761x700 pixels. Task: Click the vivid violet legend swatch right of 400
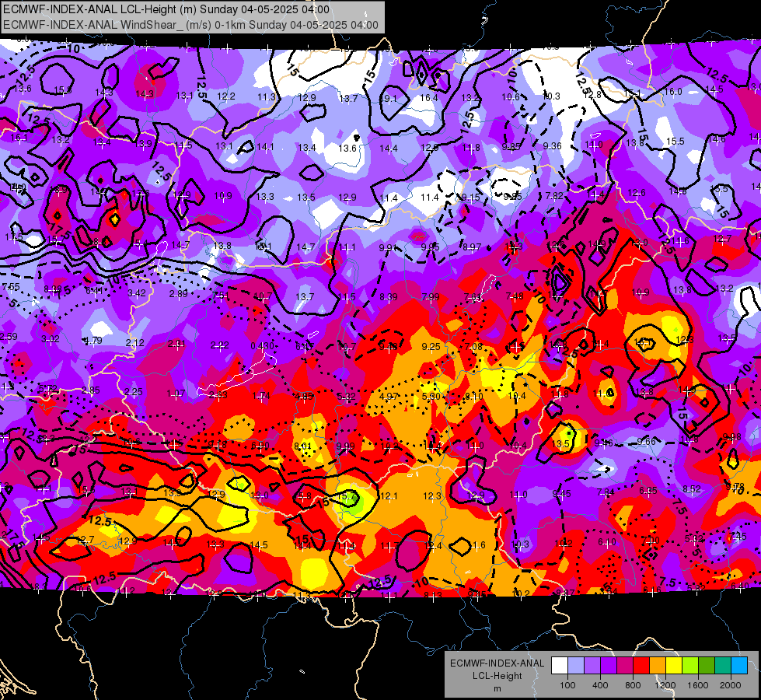coord(609,666)
